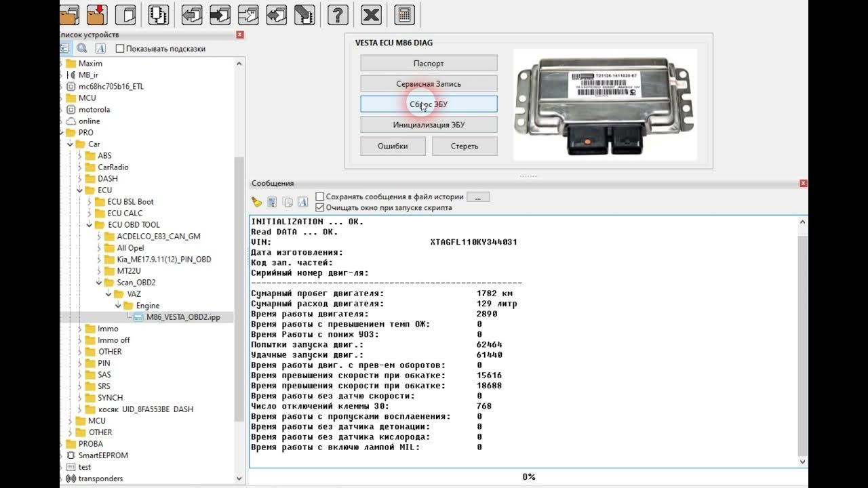The image size is (868, 488).
Task: Collapse the Car folder in tree
Action: coord(70,144)
